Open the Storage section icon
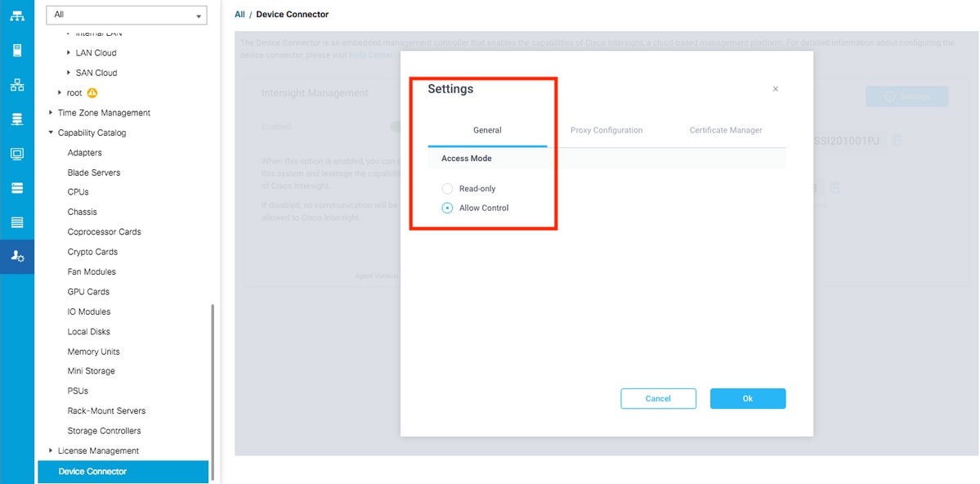This screenshot has width=980, height=484. tap(17, 187)
